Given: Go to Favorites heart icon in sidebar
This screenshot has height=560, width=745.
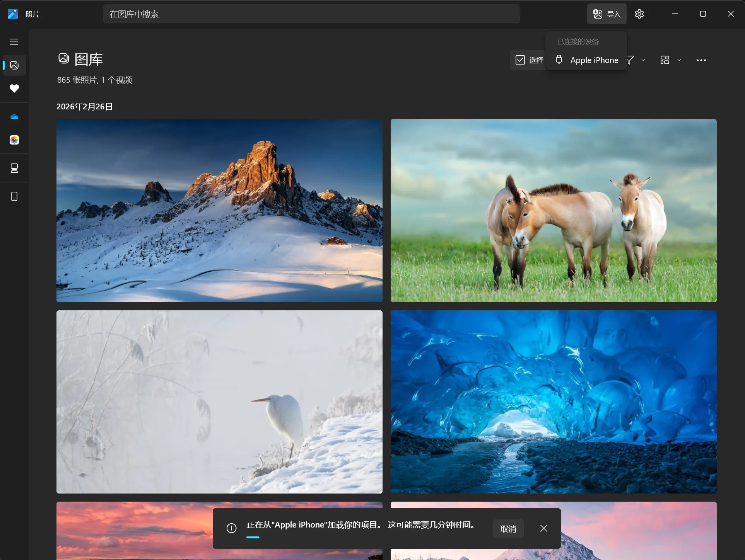Looking at the screenshot, I should [x=14, y=89].
